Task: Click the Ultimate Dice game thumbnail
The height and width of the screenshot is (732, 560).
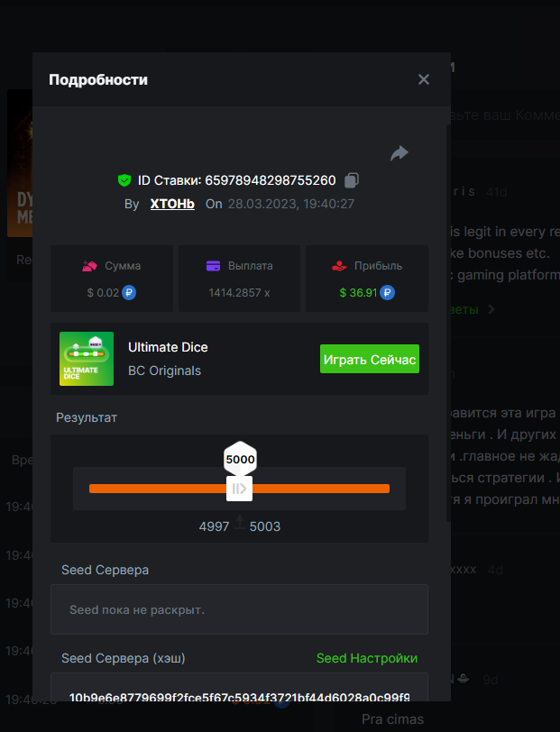Action: pos(87,359)
